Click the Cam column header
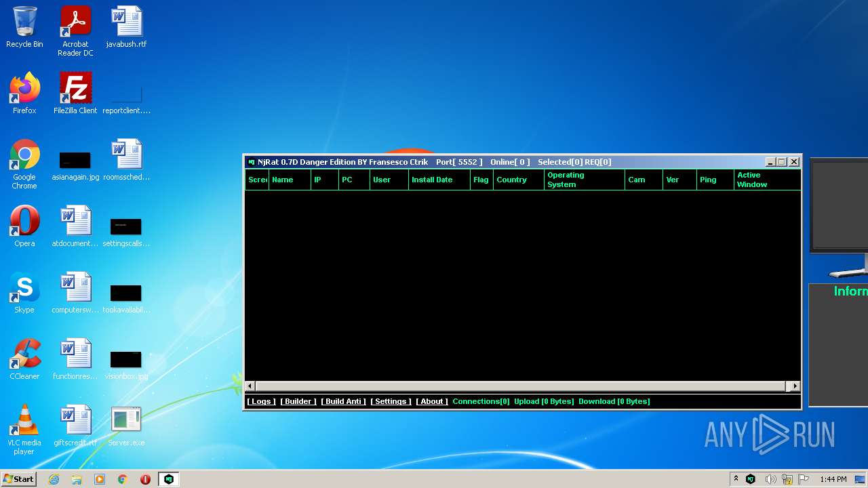Viewport: 868px width, 488px height. coord(644,180)
